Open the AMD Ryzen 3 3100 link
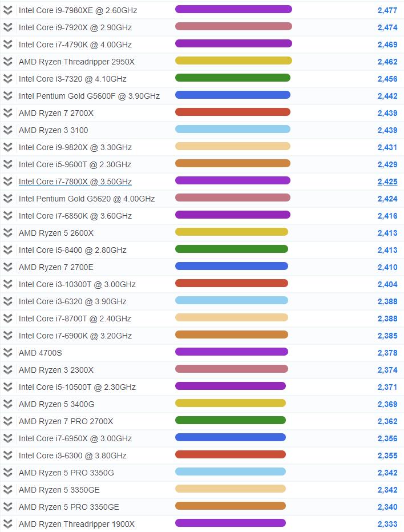Viewport: 404px width, 532px height. pos(53,130)
